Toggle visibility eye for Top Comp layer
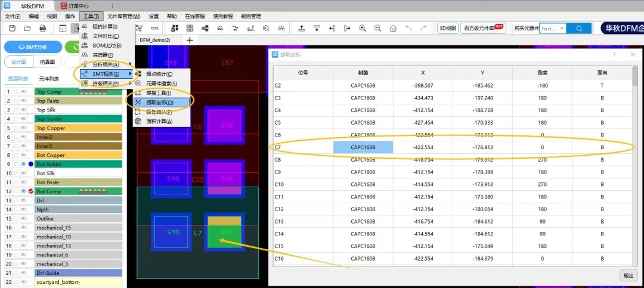 click(24, 92)
